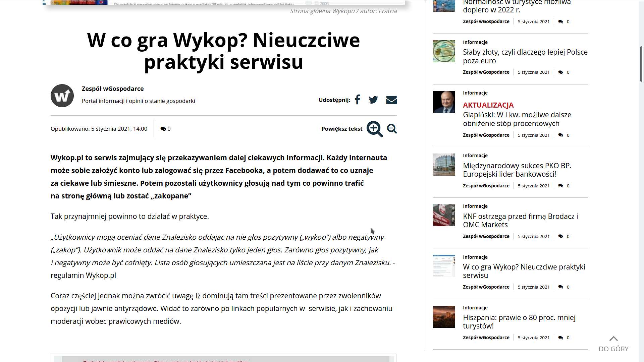The image size is (644, 362).
Task: Jump to top with DO GÓRY arrow
Action: coord(613,344)
